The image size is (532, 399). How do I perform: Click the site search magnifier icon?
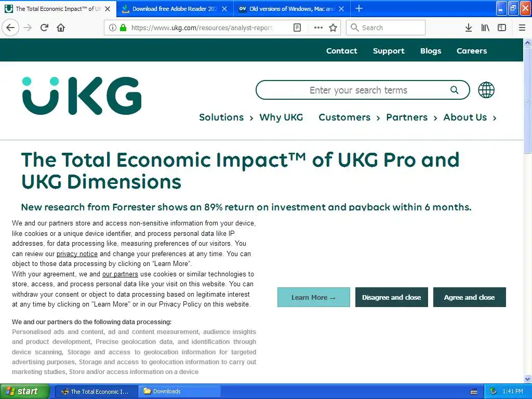pyautogui.click(x=454, y=90)
